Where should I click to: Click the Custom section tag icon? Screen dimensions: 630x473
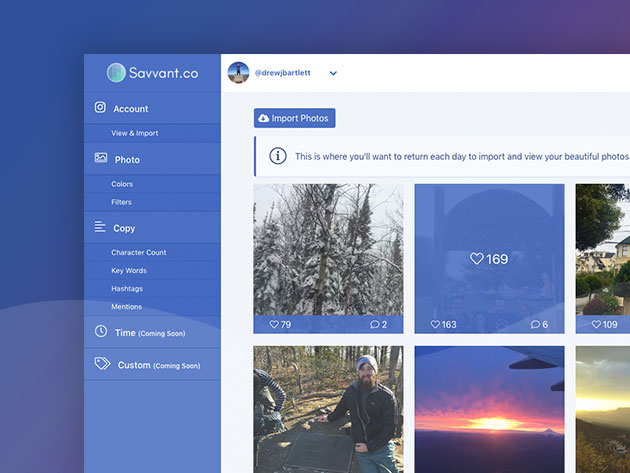pyautogui.click(x=101, y=364)
